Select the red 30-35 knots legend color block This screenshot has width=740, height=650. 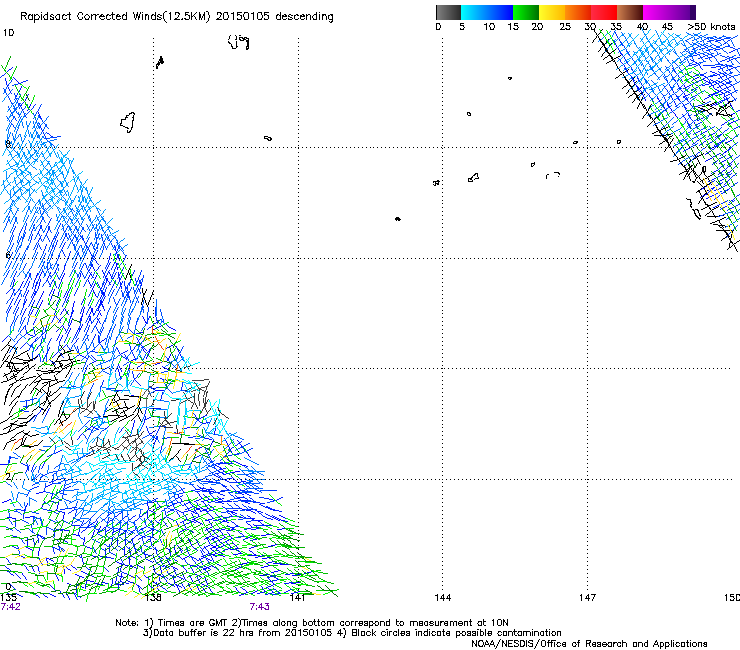[x=604, y=12]
